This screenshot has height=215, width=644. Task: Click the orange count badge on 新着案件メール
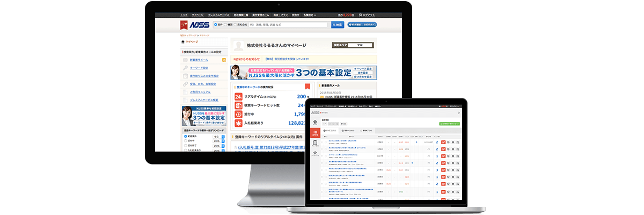click(x=224, y=60)
